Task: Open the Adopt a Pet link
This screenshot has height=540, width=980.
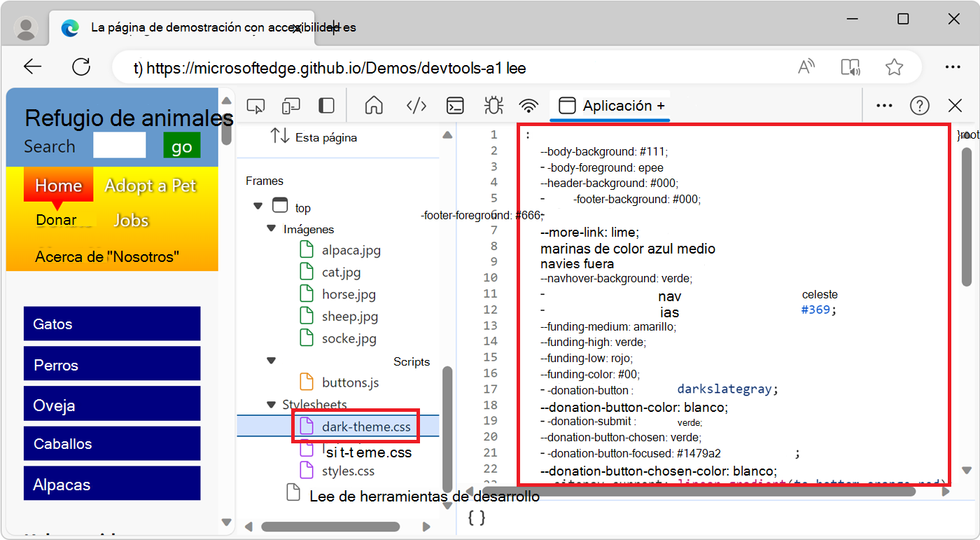Action: tap(150, 185)
